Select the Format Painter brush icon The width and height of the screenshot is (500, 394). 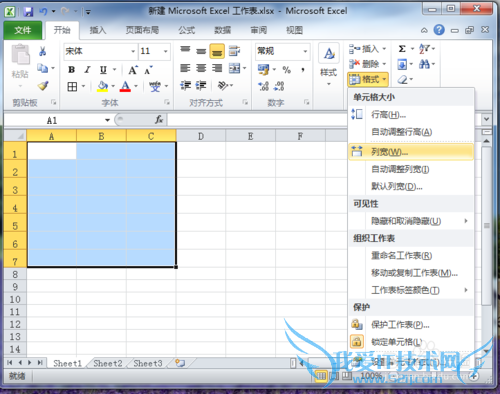43,86
